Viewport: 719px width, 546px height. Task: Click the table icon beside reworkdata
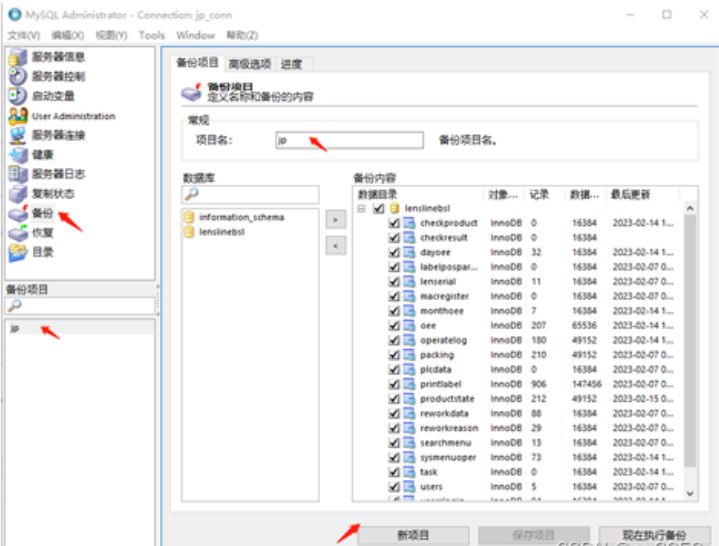[409, 414]
